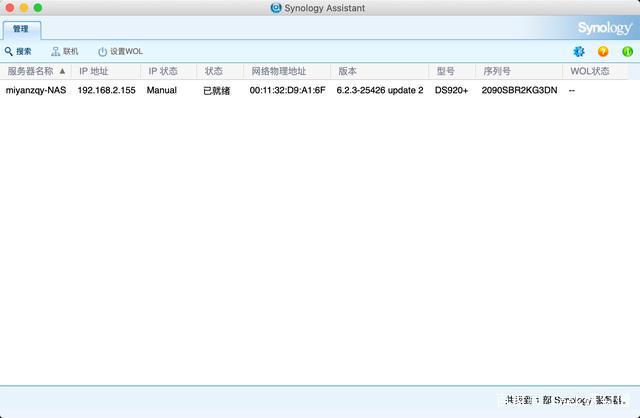Screen dimensions: 640x418
Task: Sort by the IP 状态 column header
Action: 169,71
